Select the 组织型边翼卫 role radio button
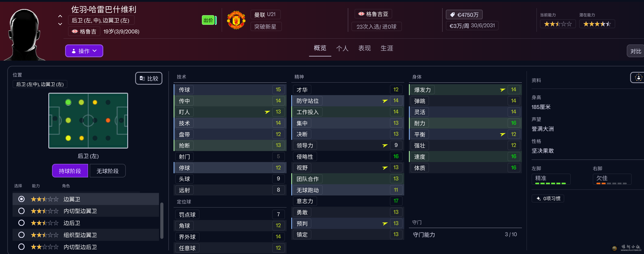644x254 pixels. tap(21, 235)
